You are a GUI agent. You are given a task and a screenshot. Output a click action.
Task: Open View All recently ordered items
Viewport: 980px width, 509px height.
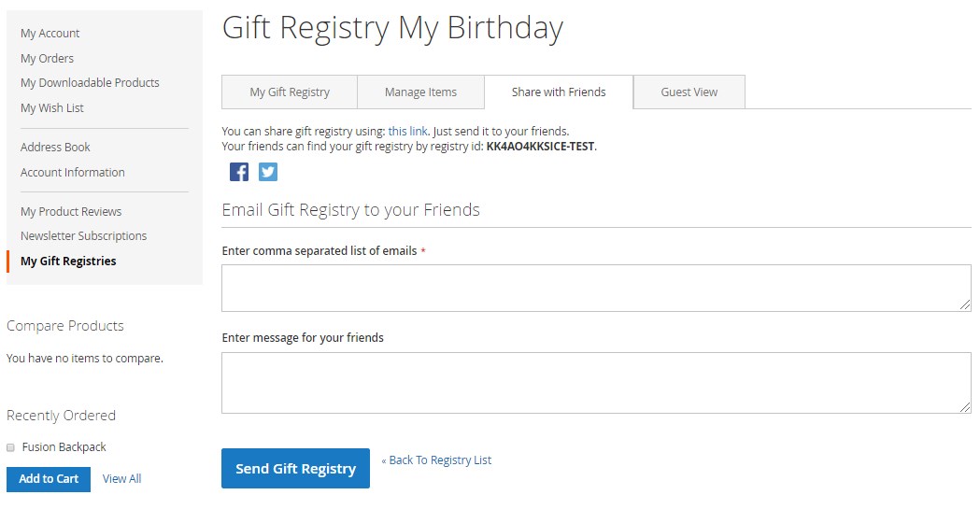click(121, 479)
